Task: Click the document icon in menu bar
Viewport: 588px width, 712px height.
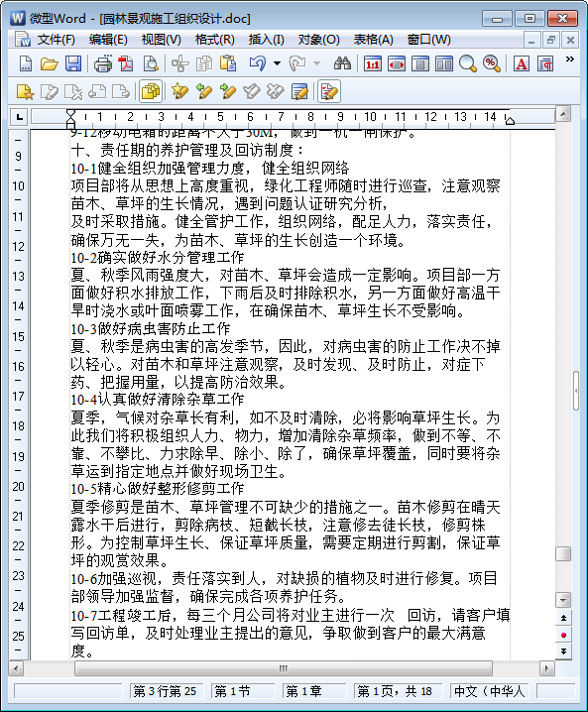Action: (x=22, y=40)
